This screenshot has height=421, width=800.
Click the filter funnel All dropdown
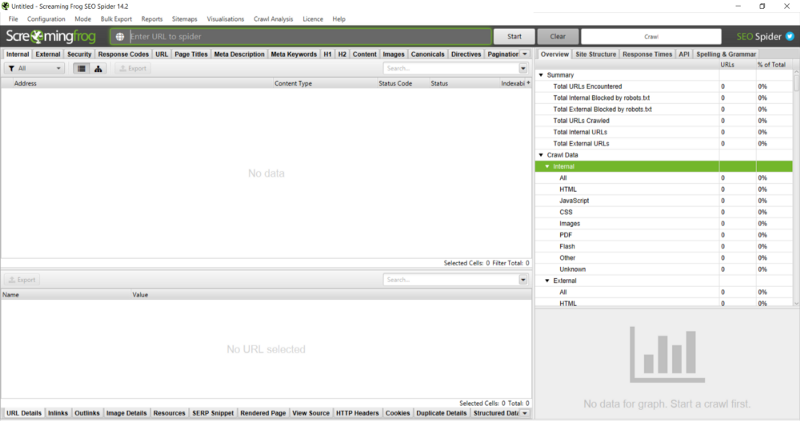pyautogui.click(x=35, y=68)
